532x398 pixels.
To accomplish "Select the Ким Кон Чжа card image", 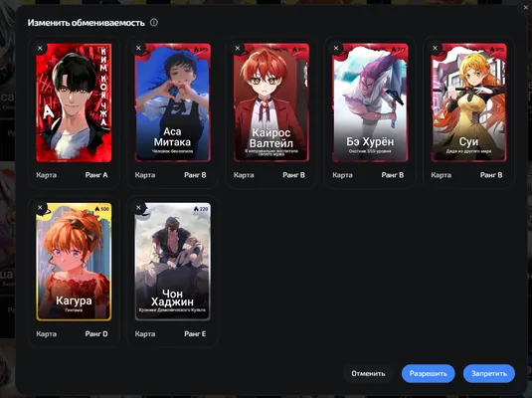I will 74,102.
